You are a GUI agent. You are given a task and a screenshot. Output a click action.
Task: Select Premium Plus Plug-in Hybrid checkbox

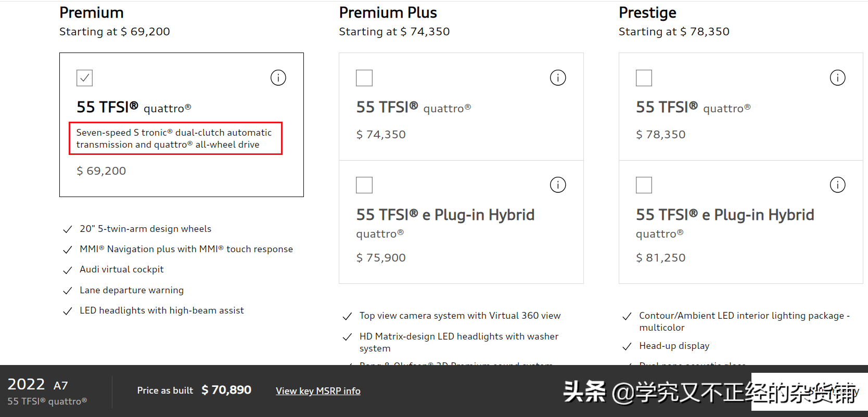tap(364, 185)
